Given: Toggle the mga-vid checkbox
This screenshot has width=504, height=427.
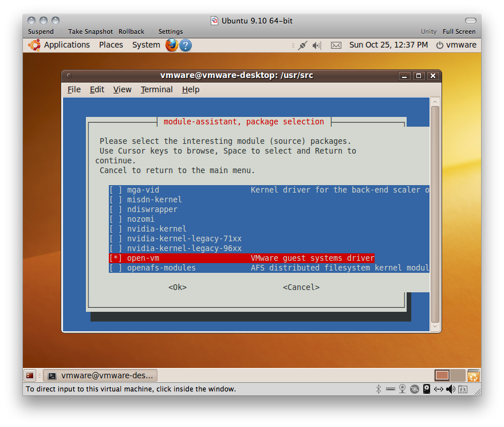Looking at the screenshot, I should [x=115, y=190].
